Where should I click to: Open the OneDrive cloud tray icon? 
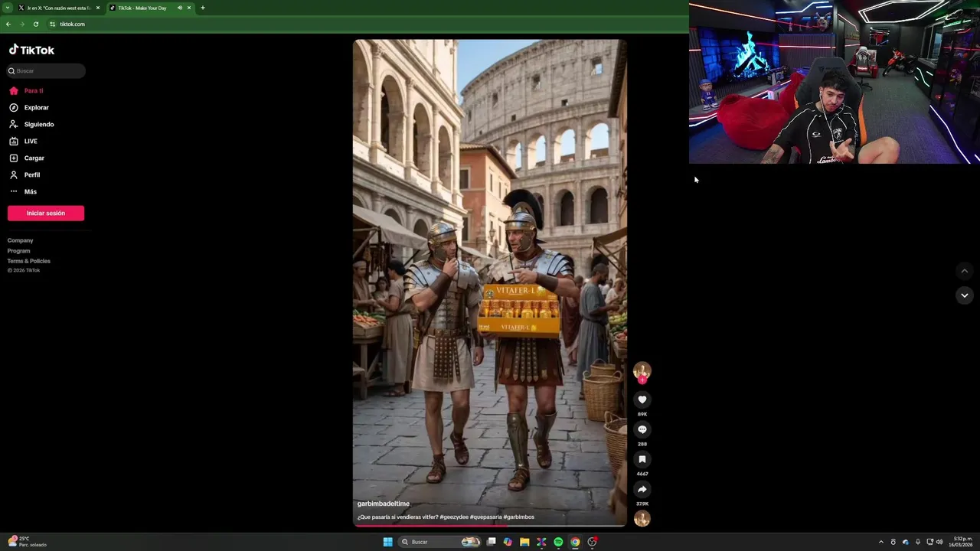click(x=906, y=542)
